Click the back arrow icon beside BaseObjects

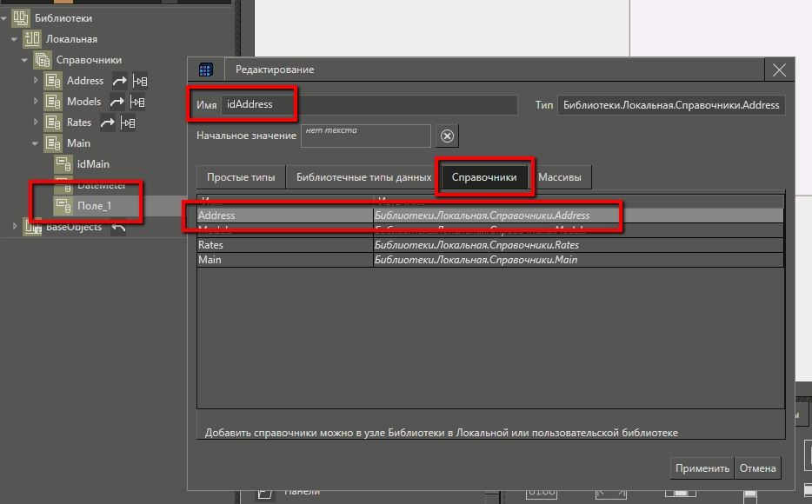pyautogui.click(x=117, y=227)
